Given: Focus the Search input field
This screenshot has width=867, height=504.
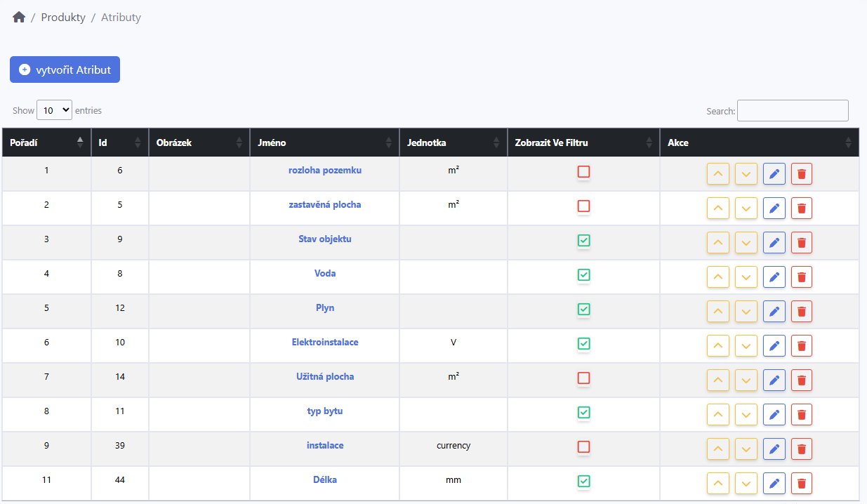Looking at the screenshot, I should [x=792, y=111].
